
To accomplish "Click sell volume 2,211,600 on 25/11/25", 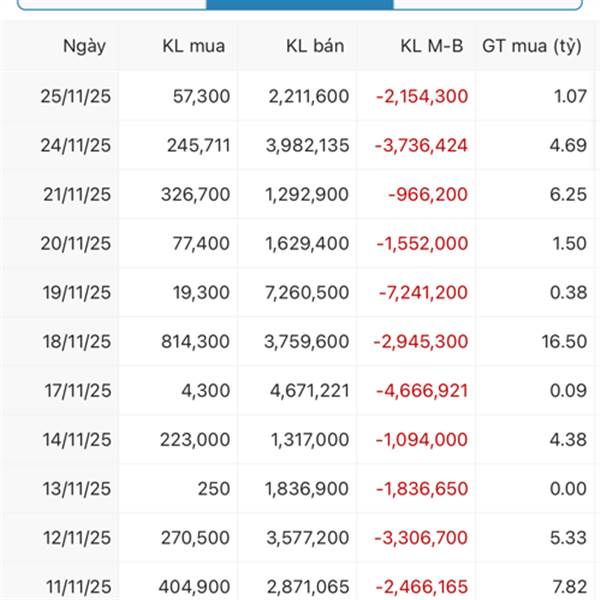I will point(307,96).
